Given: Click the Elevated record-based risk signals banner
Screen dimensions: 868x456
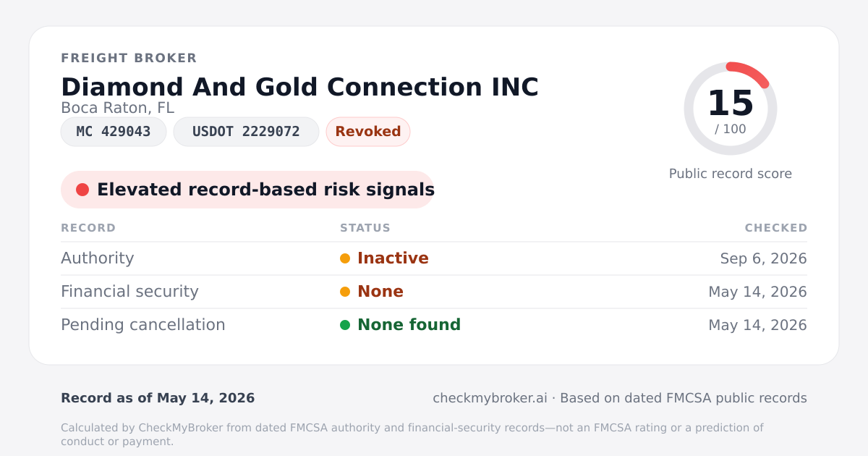Looking at the screenshot, I should coord(247,190).
